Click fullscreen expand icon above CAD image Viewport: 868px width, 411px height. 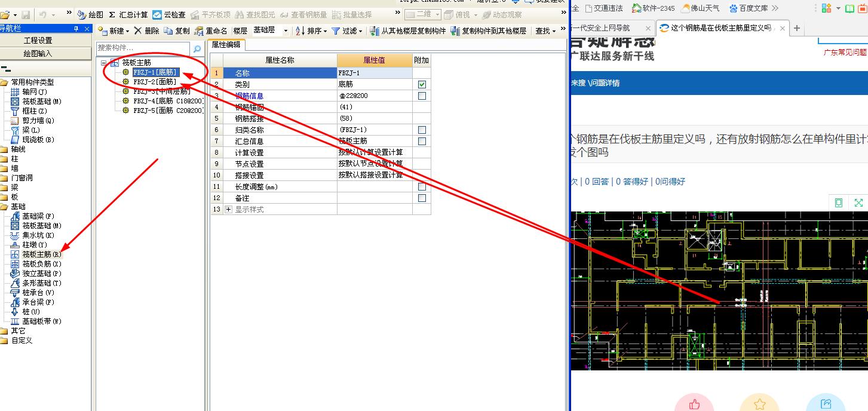click(858, 203)
